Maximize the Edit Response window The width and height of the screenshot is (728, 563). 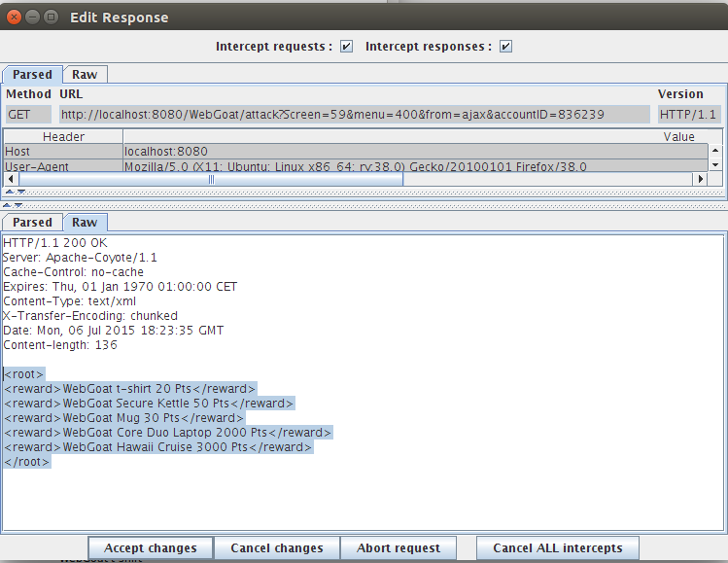point(52,18)
